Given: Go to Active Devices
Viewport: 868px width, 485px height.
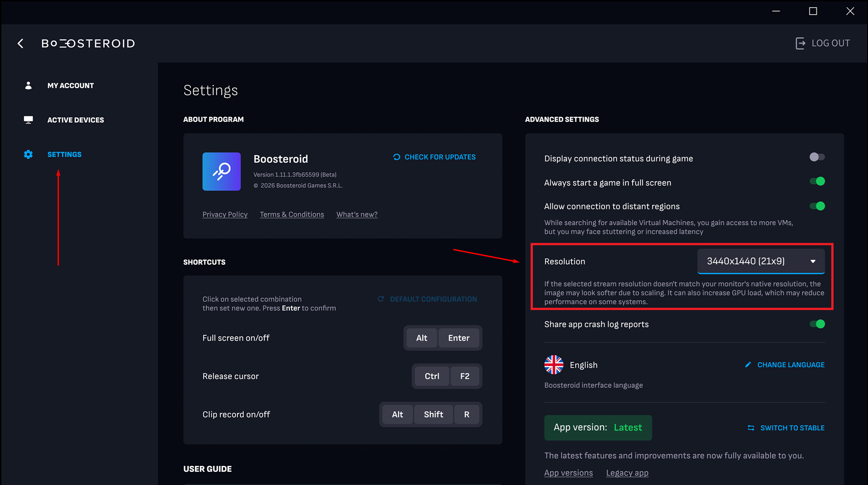Looking at the screenshot, I should tap(76, 120).
